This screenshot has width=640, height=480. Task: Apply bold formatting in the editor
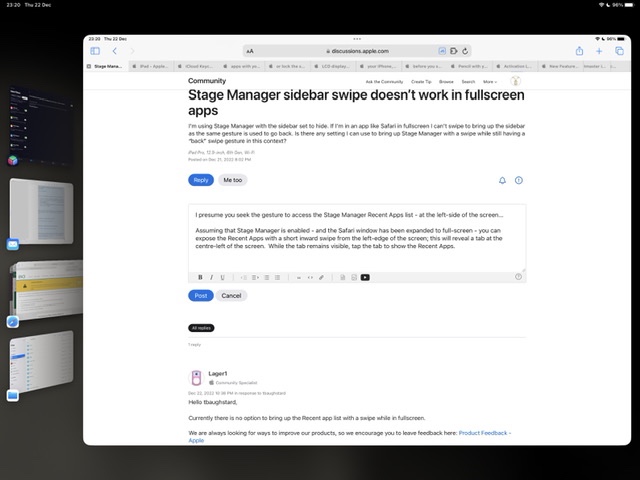[x=200, y=277]
